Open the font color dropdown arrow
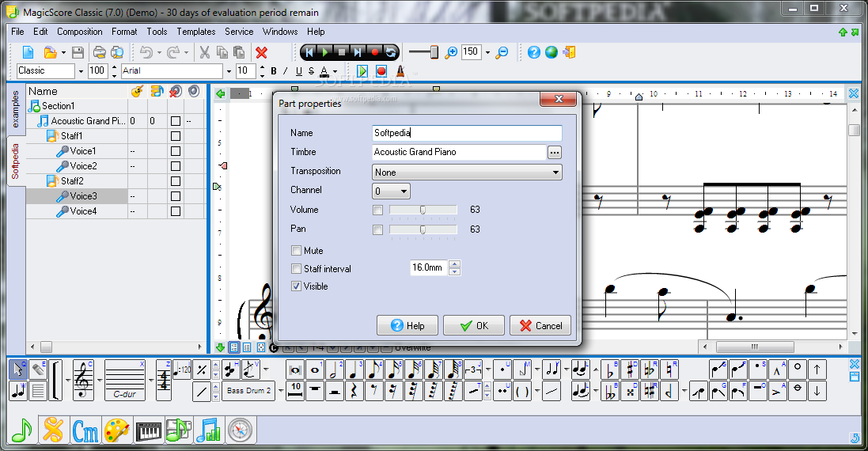 point(335,71)
